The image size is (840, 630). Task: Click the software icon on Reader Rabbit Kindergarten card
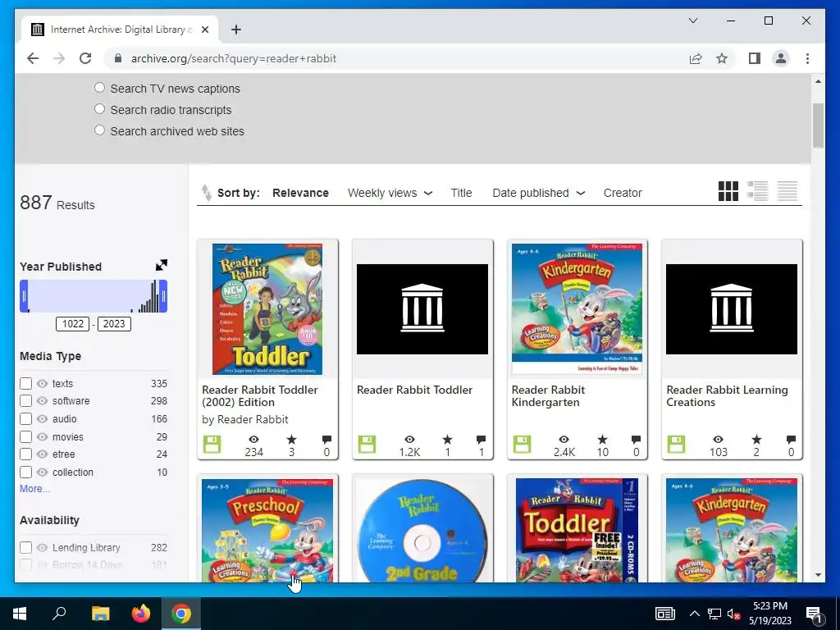tap(522, 444)
